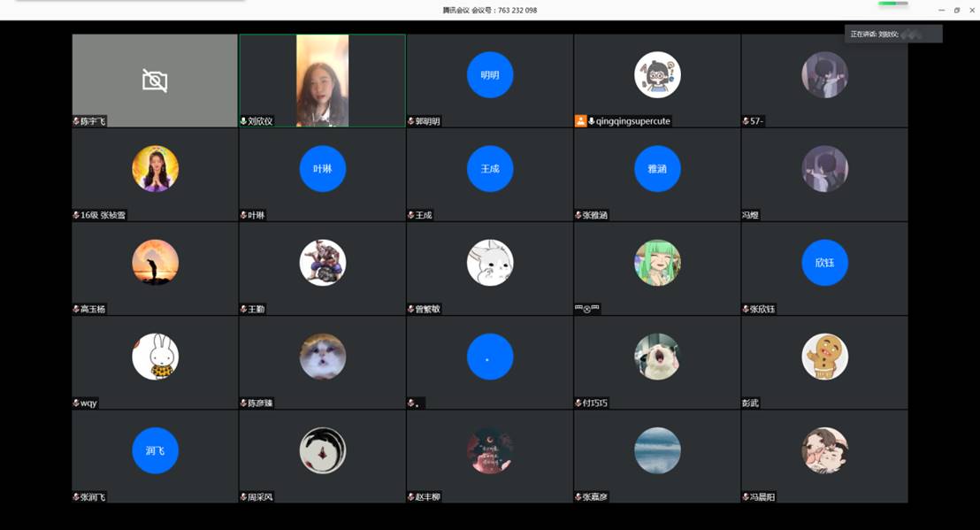Click the green-haired anime avatar
The image size is (980, 530).
[657, 263]
